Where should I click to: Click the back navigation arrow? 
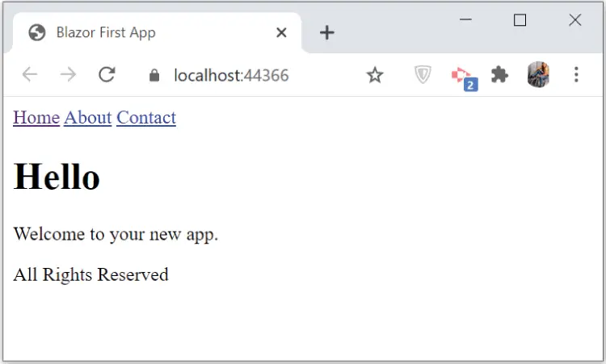30,74
